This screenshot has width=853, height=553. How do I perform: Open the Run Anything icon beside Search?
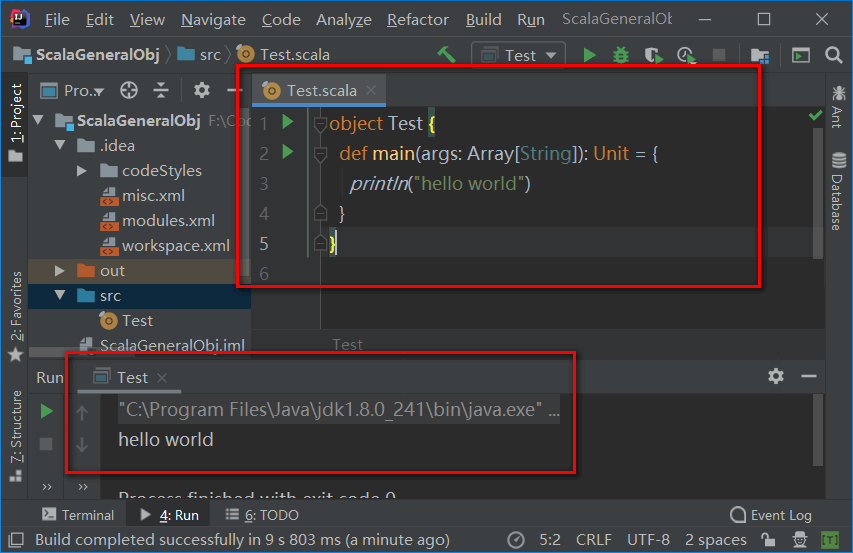pos(801,55)
